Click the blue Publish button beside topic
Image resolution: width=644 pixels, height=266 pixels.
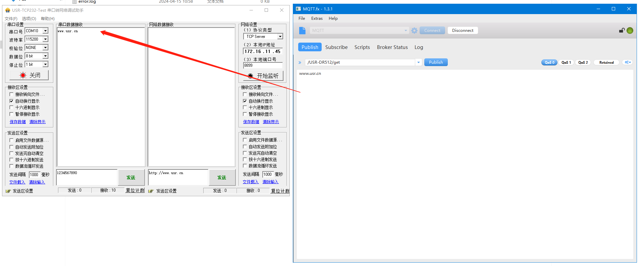click(x=436, y=62)
